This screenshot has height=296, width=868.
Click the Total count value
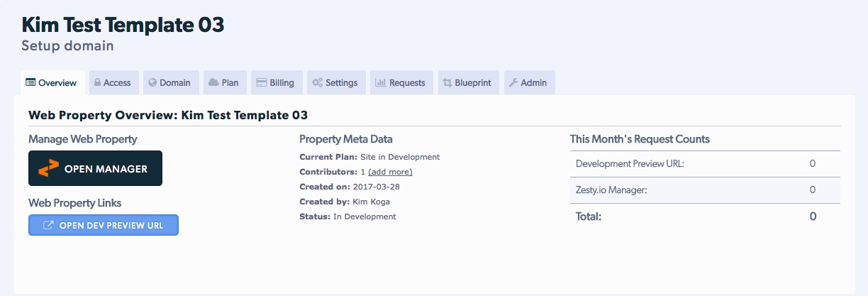click(x=813, y=216)
